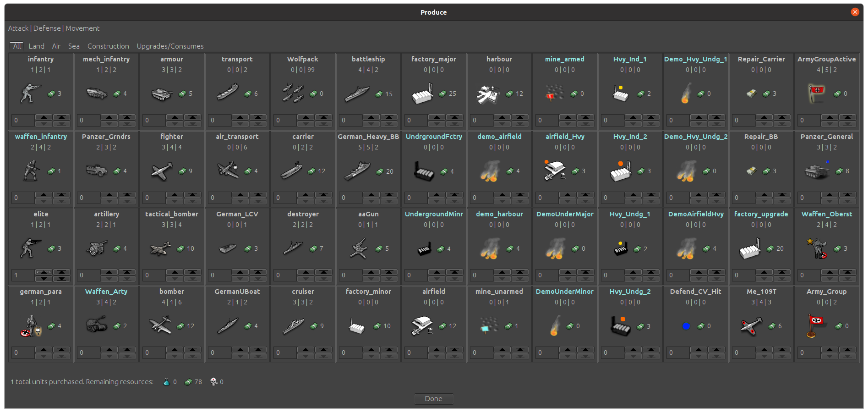Increase elite quantity by one
Image resolution: width=868 pixels, height=413 pixels.
click(x=44, y=272)
